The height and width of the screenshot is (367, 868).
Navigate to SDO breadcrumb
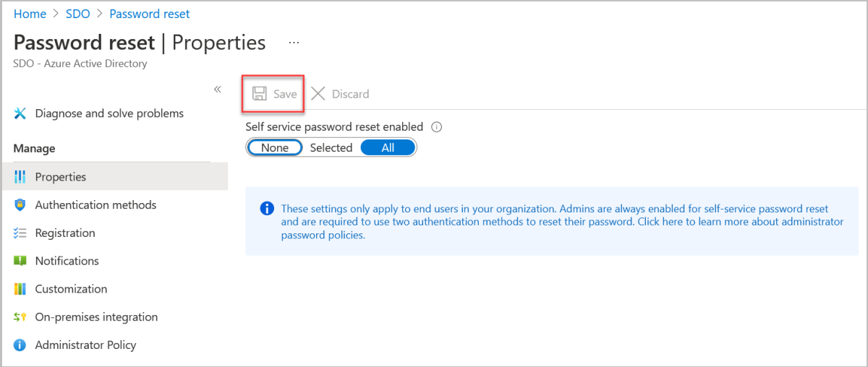[78, 14]
